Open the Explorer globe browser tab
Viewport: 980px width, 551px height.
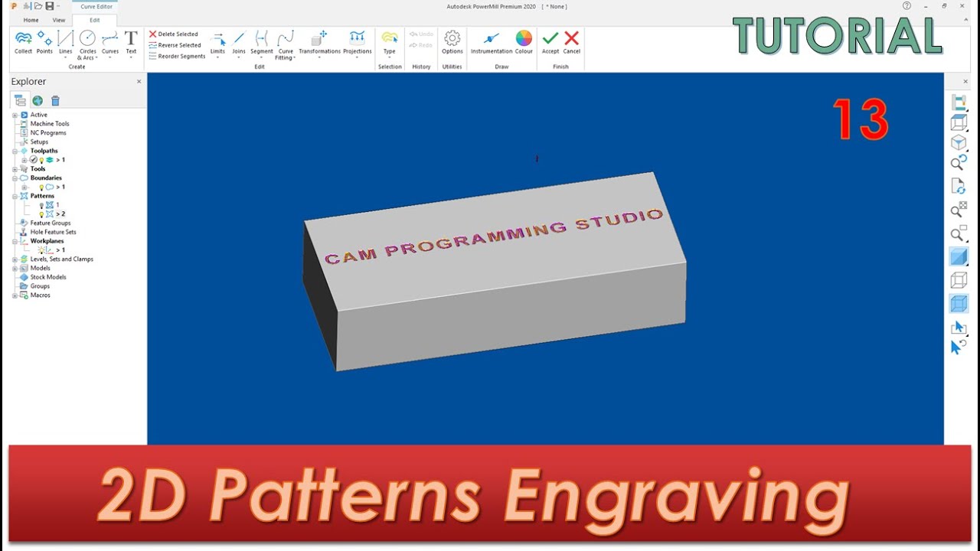tap(38, 100)
